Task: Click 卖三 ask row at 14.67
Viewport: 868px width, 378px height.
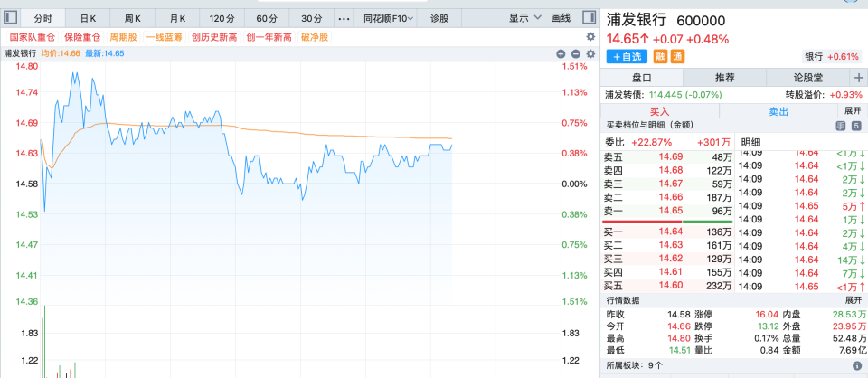Action: coord(667,184)
